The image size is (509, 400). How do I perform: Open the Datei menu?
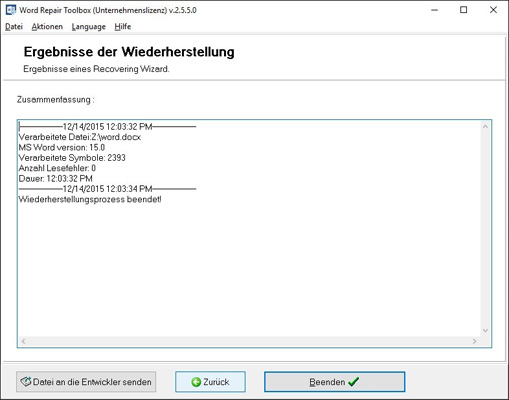(14, 27)
